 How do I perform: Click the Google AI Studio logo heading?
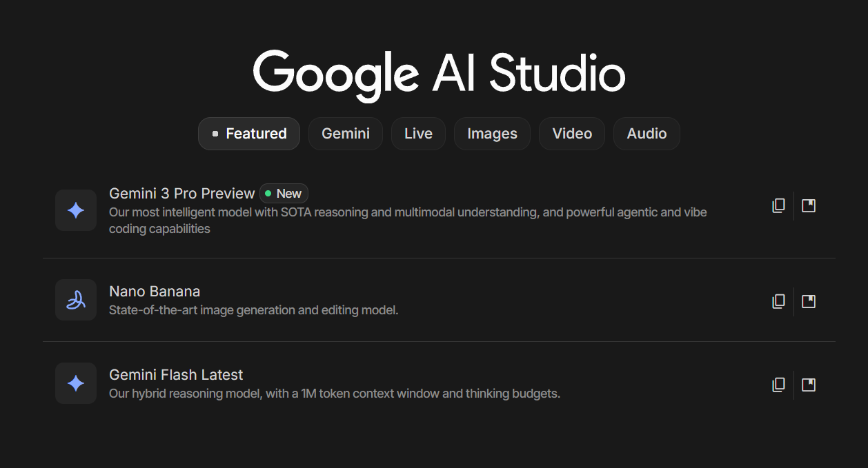coord(439,73)
